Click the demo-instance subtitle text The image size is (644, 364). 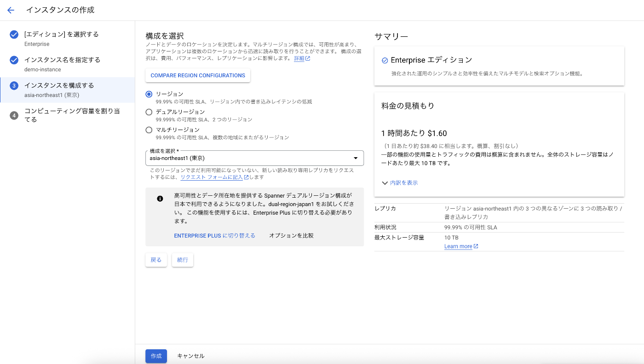pos(43,69)
